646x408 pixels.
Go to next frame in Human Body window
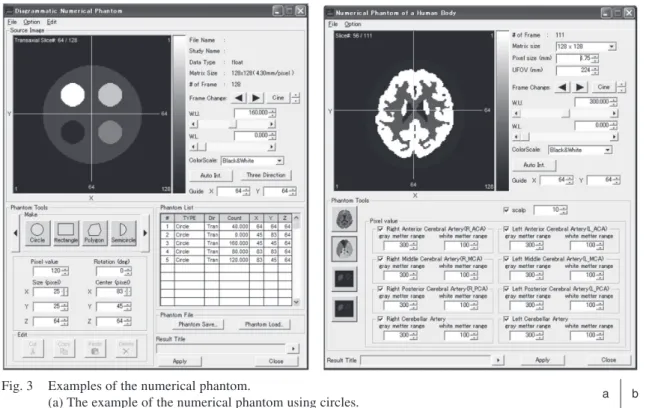580,87
